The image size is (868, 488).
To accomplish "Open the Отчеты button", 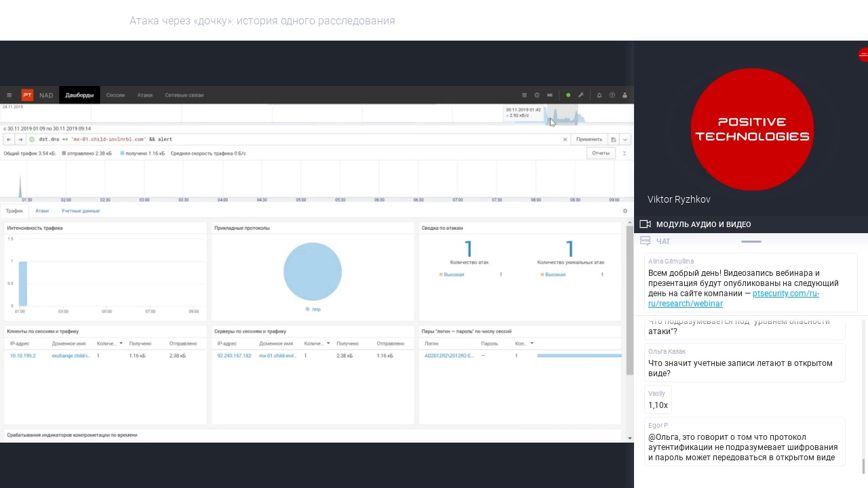I will (x=601, y=153).
